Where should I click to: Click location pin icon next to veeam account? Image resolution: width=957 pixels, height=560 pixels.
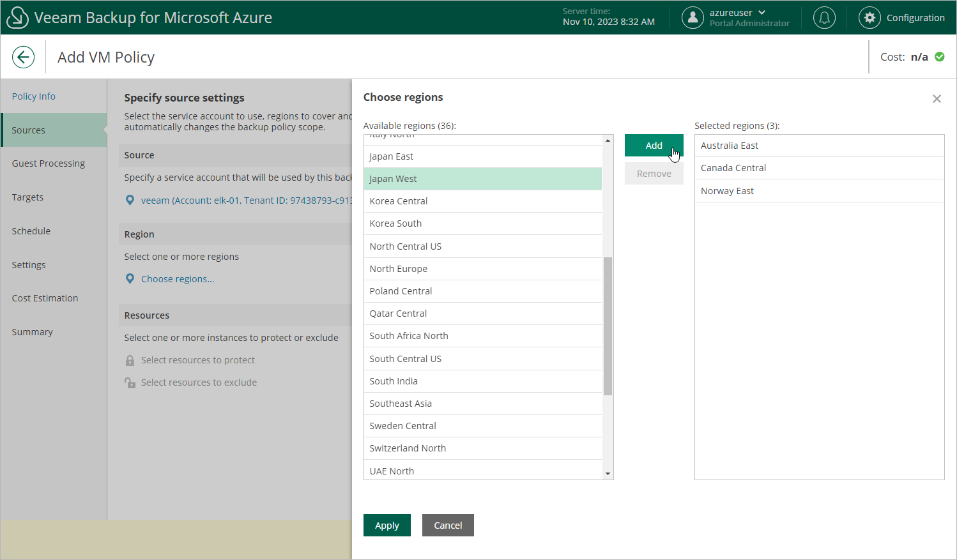point(130,201)
